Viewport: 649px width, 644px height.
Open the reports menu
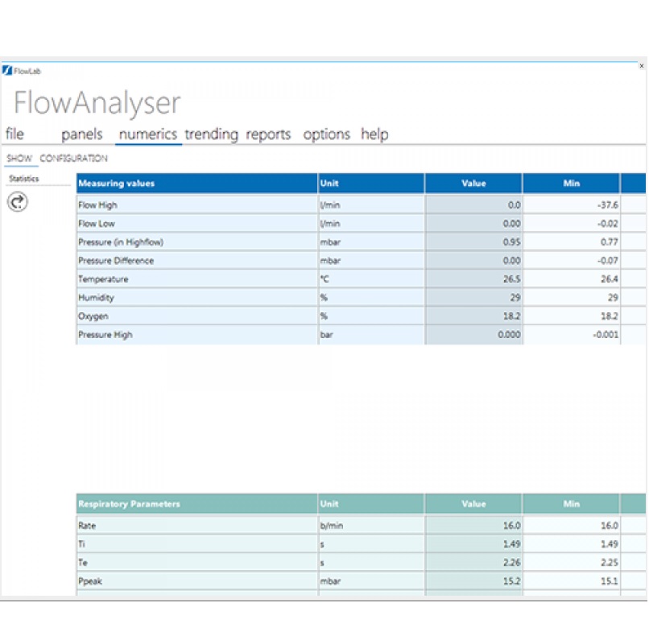267,134
